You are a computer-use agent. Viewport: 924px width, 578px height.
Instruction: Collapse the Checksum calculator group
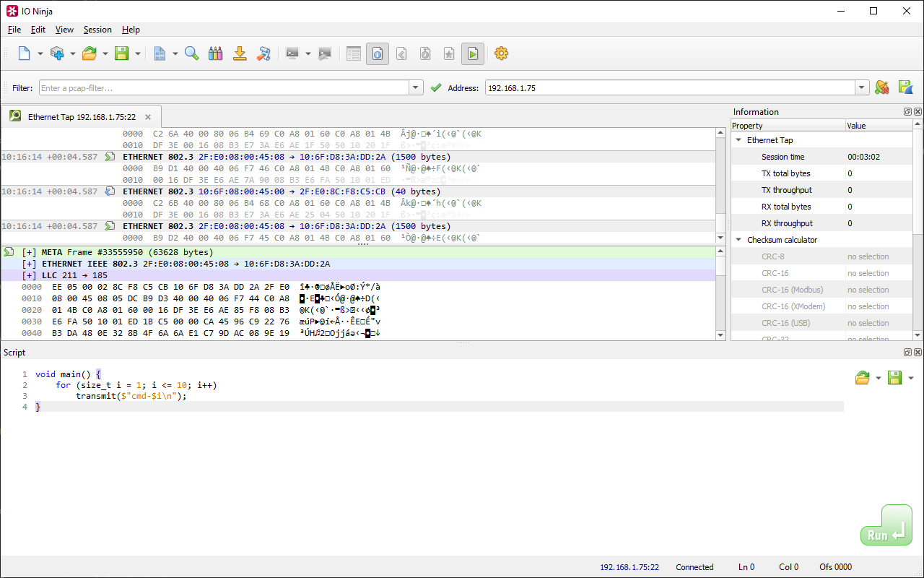(x=738, y=240)
